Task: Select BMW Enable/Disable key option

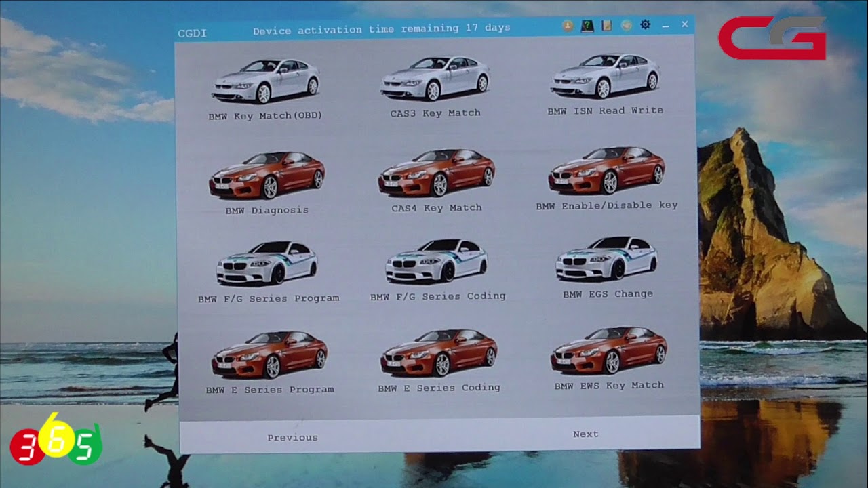Action: click(x=606, y=178)
